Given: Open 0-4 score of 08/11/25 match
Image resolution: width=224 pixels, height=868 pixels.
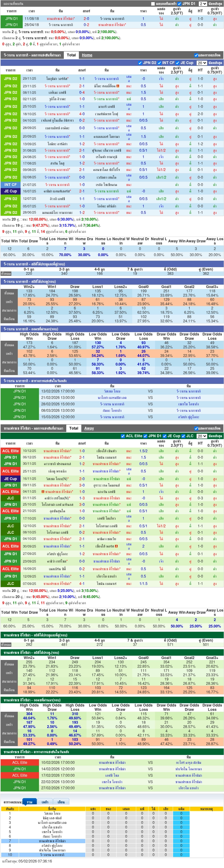Looking at the screenshot, I should (82, 93).
